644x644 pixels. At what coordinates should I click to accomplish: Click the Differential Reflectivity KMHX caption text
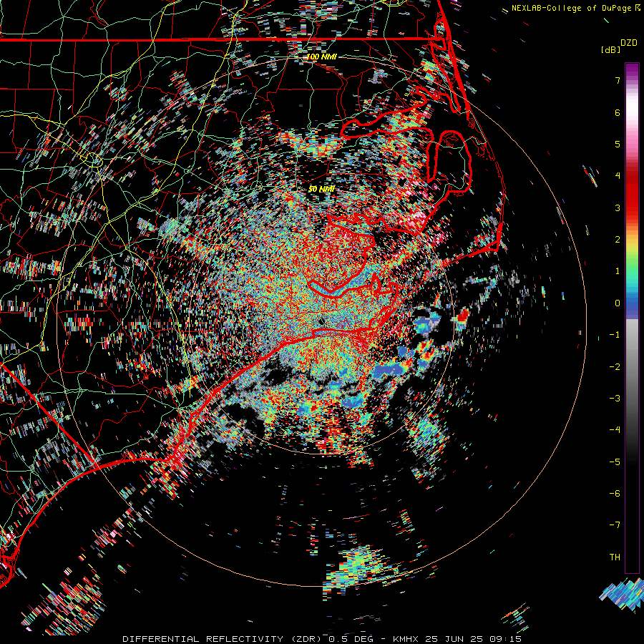pyautogui.click(x=322, y=639)
